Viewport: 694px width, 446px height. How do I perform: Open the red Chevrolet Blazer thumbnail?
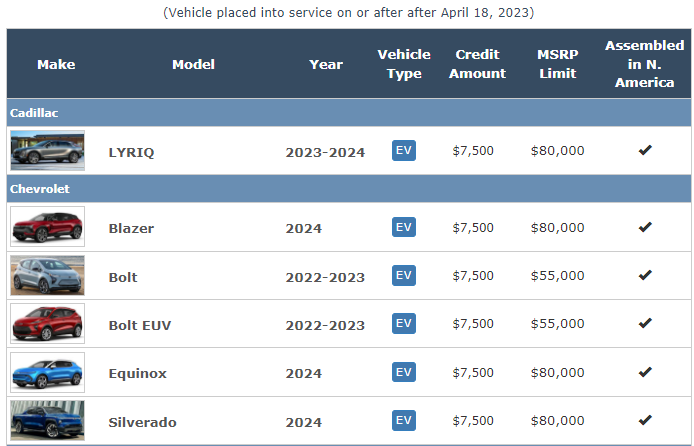tap(47, 227)
